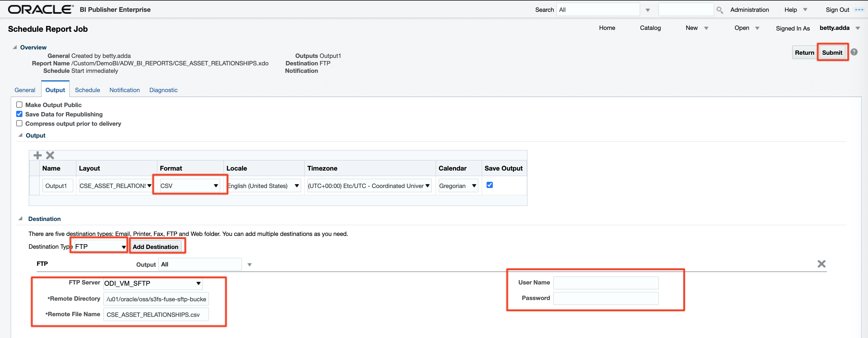This screenshot has width=868, height=338.
Task: Switch to the Notification tab
Action: click(124, 90)
